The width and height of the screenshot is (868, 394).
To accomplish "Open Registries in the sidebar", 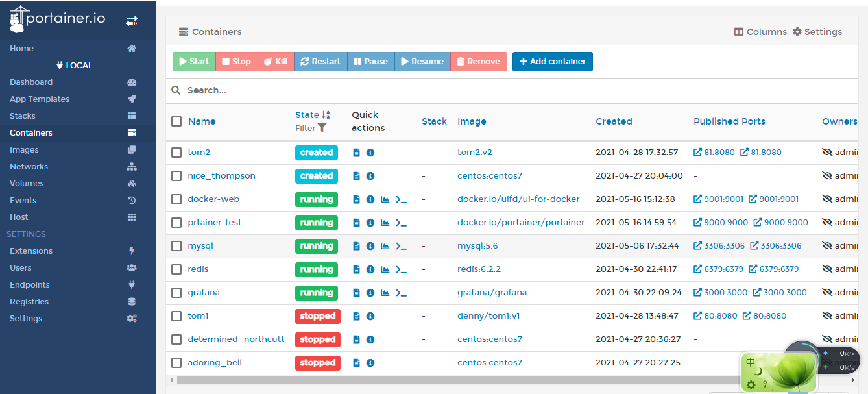I will point(78,302).
